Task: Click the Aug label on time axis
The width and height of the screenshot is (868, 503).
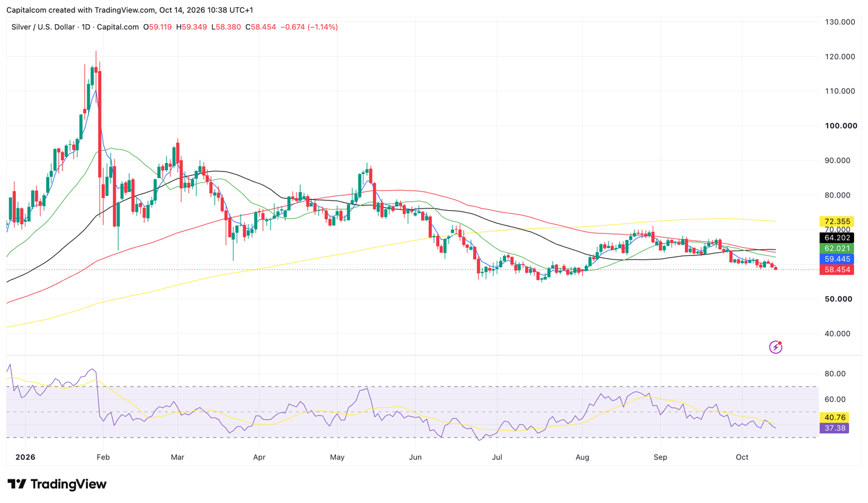Action: coord(582,458)
